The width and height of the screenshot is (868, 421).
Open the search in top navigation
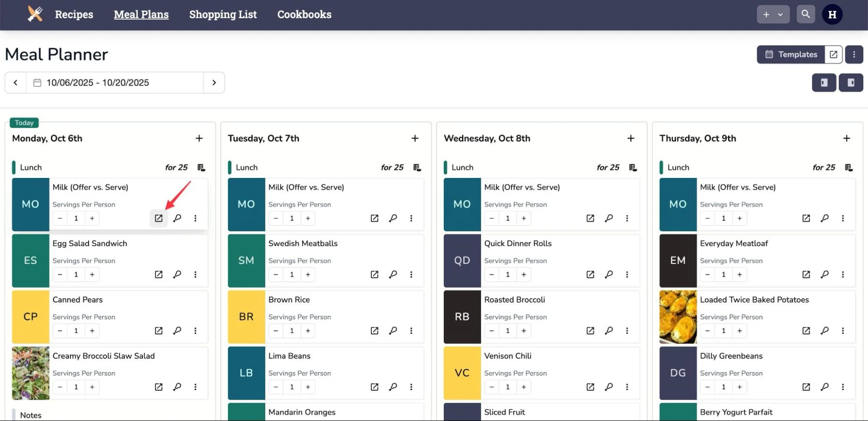click(805, 14)
